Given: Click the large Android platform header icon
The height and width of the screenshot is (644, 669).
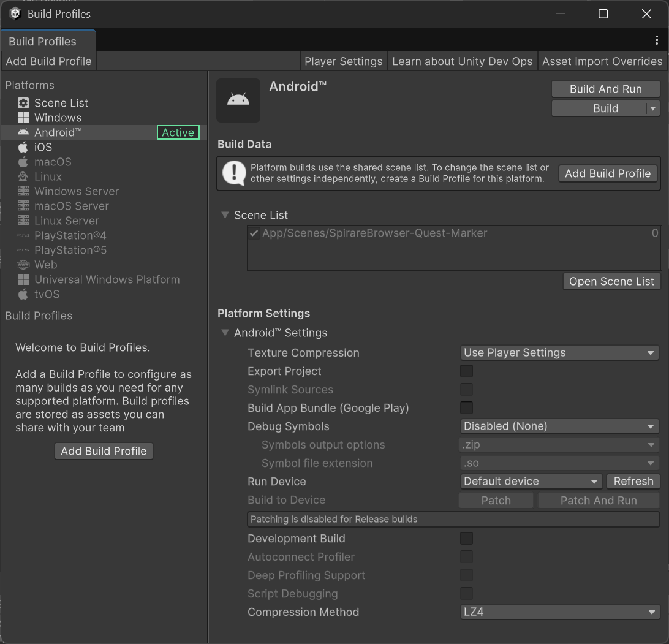Looking at the screenshot, I should 238,100.
